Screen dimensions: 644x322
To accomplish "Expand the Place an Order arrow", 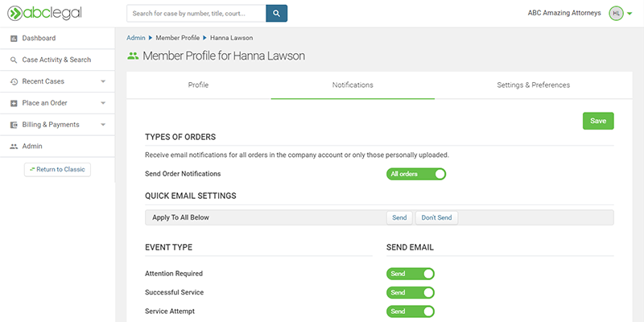I will click(103, 103).
